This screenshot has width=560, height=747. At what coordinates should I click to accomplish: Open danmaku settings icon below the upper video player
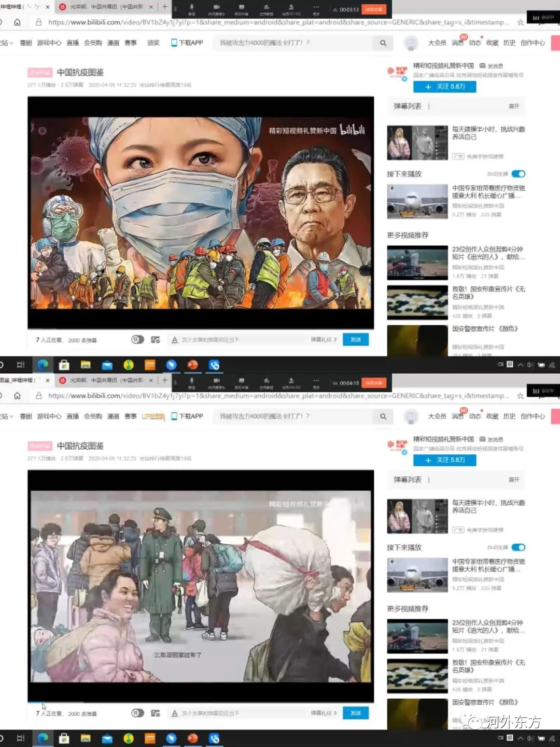tap(155, 340)
